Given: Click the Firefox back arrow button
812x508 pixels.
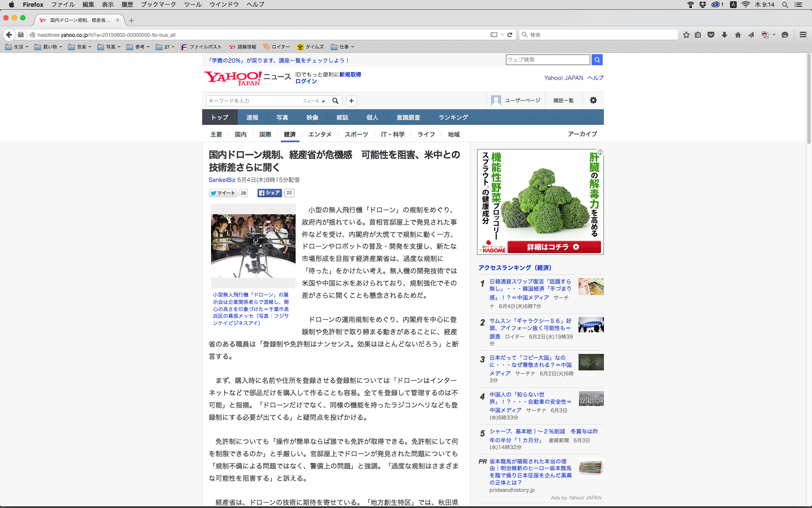Looking at the screenshot, I should point(9,35).
